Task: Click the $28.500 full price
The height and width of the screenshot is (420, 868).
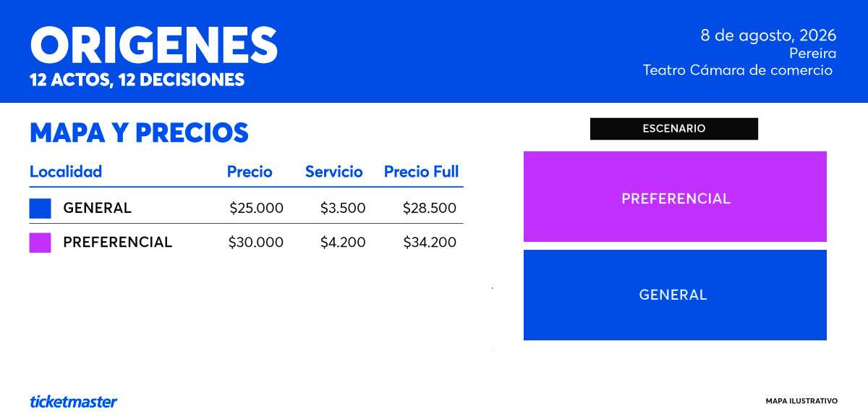Action: click(430, 208)
